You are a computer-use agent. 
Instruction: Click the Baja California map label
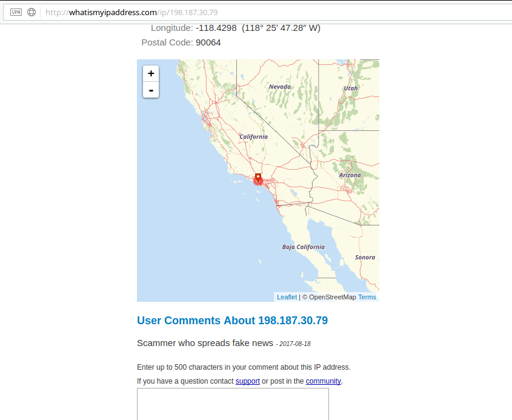303,247
